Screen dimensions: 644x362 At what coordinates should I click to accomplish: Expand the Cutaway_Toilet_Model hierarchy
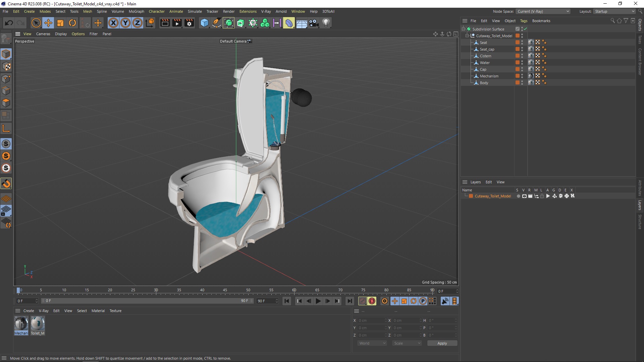pos(467,35)
